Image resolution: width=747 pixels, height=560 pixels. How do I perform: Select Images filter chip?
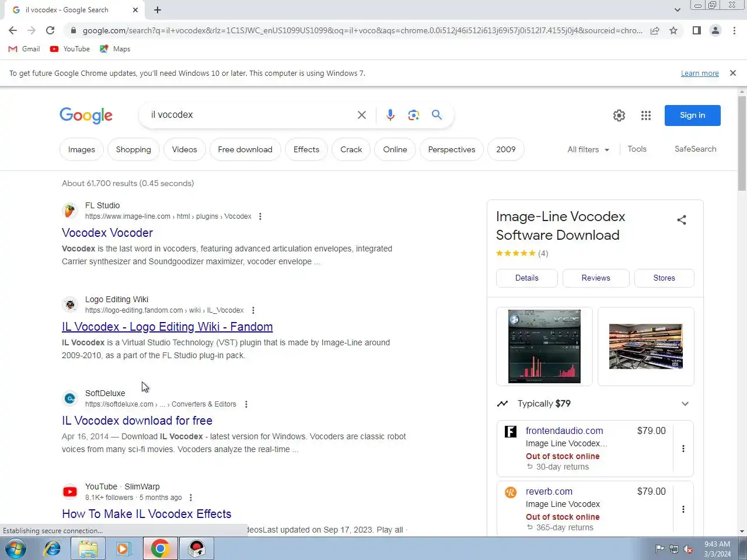pyautogui.click(x=82, y=149)
